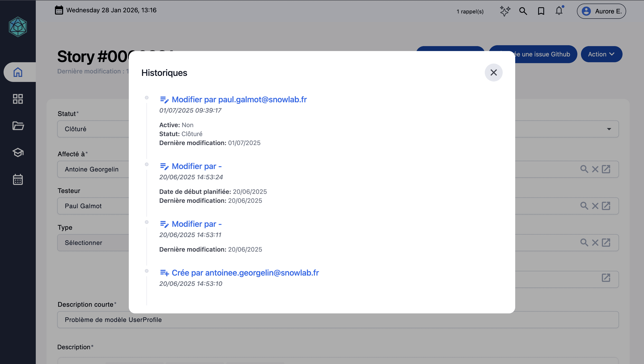Viewport: 644px width, 364px height.
Task: Open Testeur record in external link
Action: coord(606,206)
